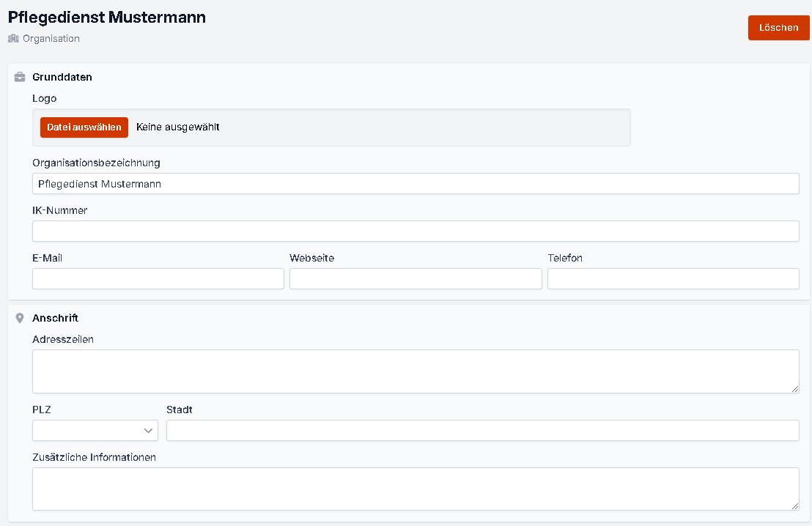Click the red Löschen button
Image resolution: width=812 pixels, height=526 pixels.
[x=778, y=28]
